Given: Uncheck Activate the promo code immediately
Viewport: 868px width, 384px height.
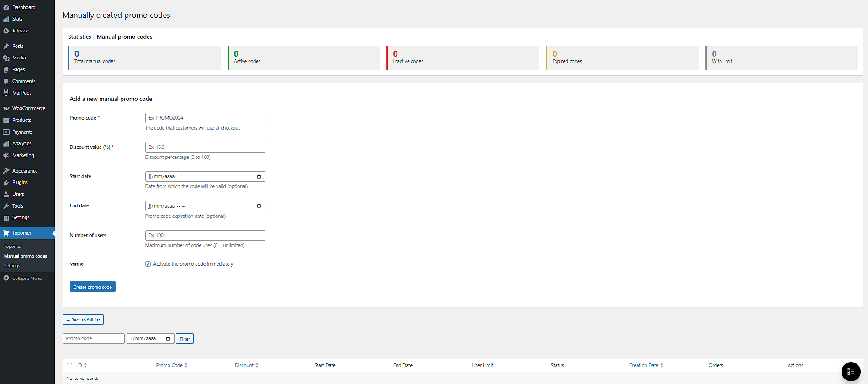Looking at the screenshot, I should tap(148, 264).
